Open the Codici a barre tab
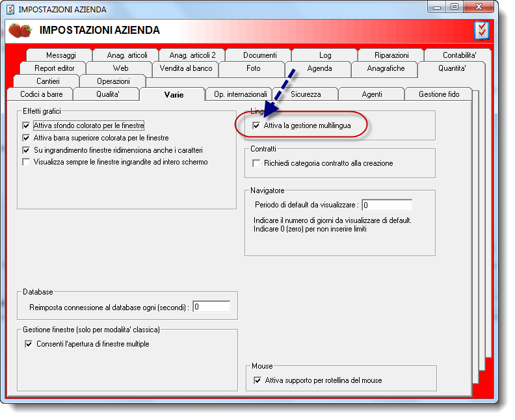The height and width of the screenshot is (420, 515). point(42,94)
